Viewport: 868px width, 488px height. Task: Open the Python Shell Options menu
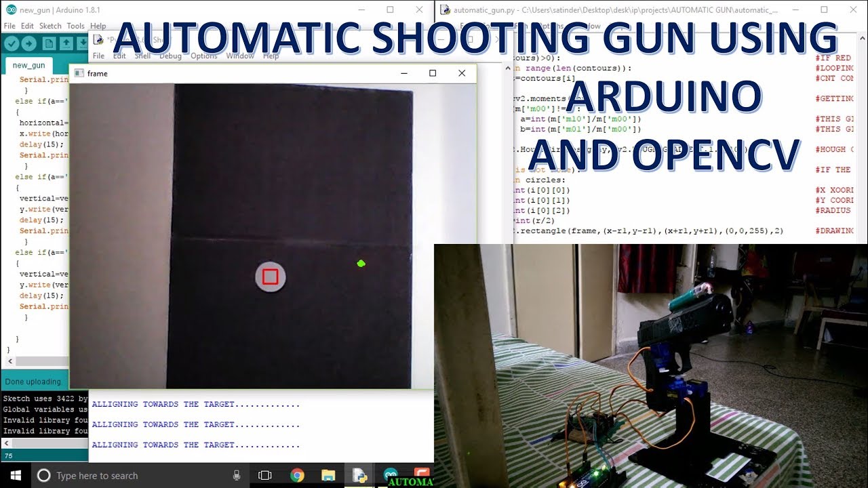pyautogui.click(x=203, y=56)
